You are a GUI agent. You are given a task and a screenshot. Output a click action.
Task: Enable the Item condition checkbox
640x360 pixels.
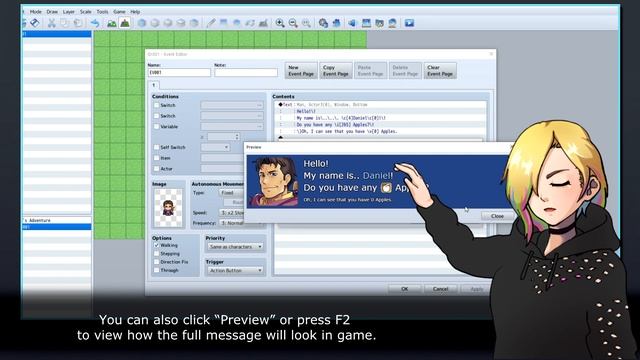[x=156, y=158]
